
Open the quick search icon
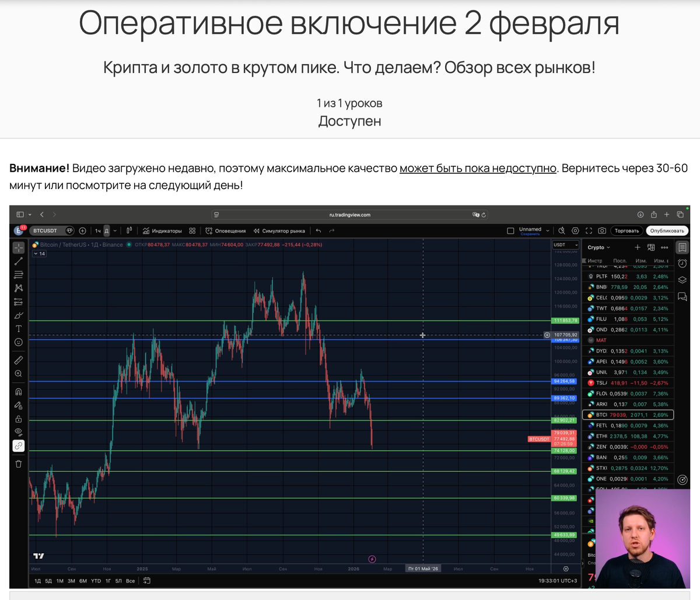coord(562,231)
